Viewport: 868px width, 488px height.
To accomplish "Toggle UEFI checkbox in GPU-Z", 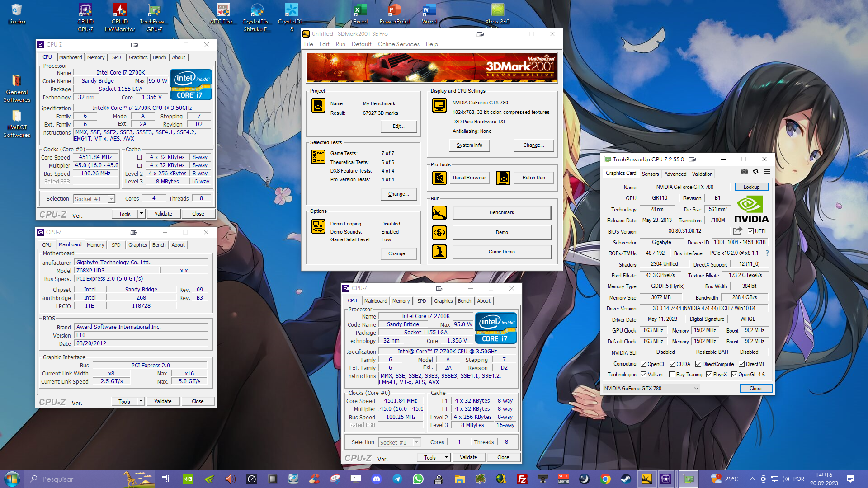I will [750, 231].
